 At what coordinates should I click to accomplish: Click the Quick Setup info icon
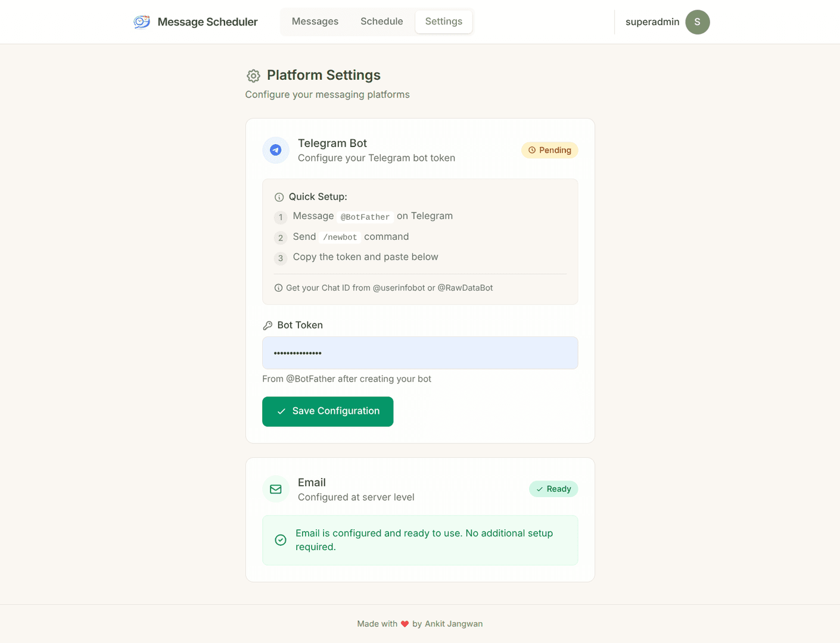pos(279,197)
